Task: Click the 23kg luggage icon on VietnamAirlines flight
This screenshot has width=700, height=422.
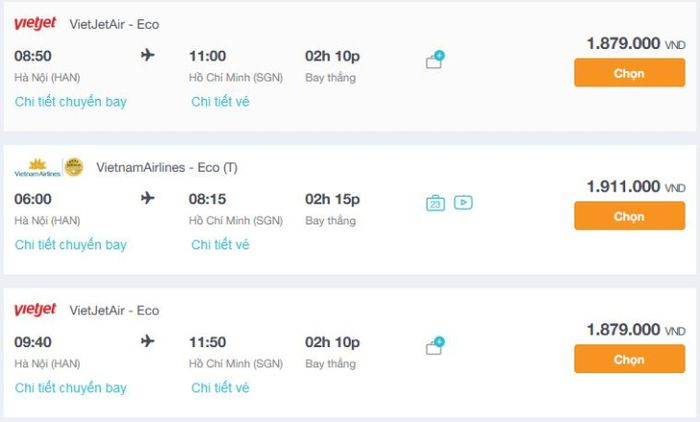Action: point(435,203)
